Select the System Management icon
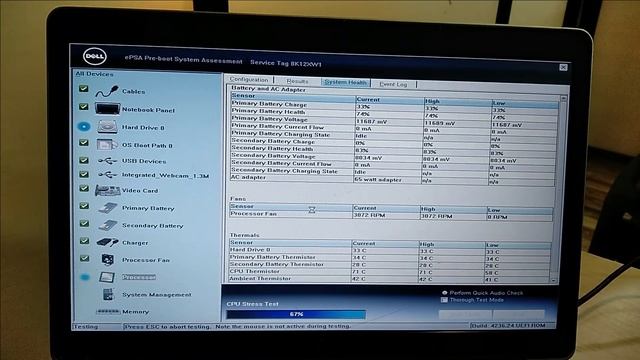 108,294
